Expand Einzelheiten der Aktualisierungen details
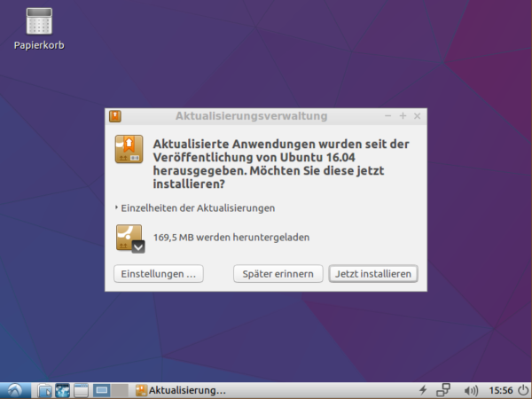 [195, 208]
